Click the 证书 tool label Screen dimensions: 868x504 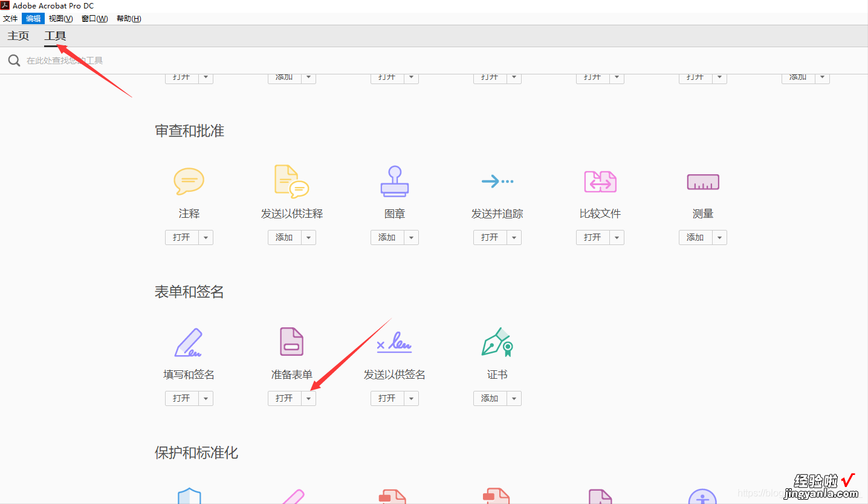497,375
